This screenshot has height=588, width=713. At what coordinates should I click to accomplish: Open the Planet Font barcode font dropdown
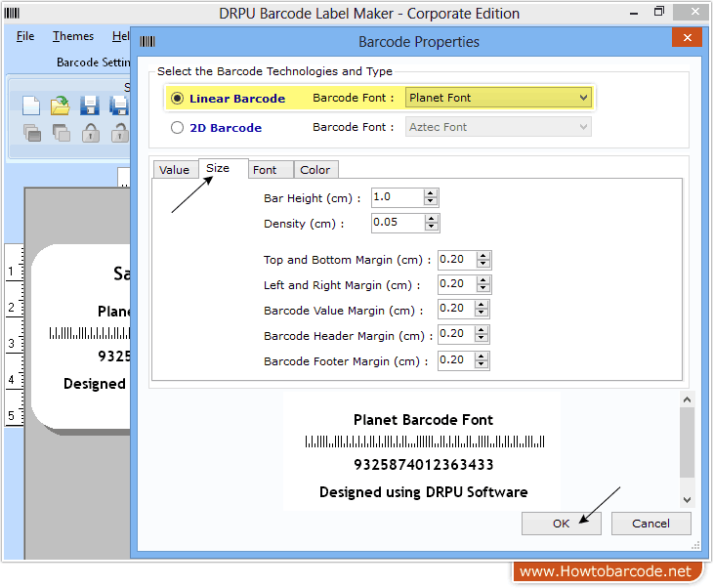(x=498, y=98)
